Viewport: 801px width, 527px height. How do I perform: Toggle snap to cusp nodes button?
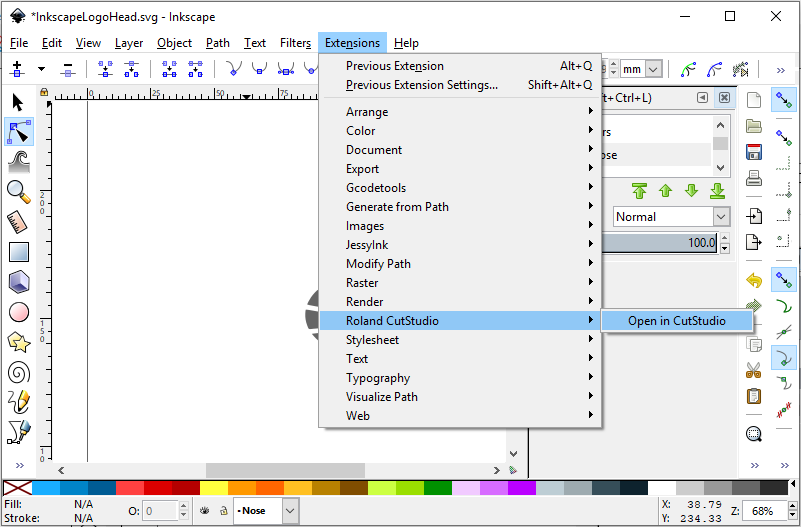tap(784, 357)
